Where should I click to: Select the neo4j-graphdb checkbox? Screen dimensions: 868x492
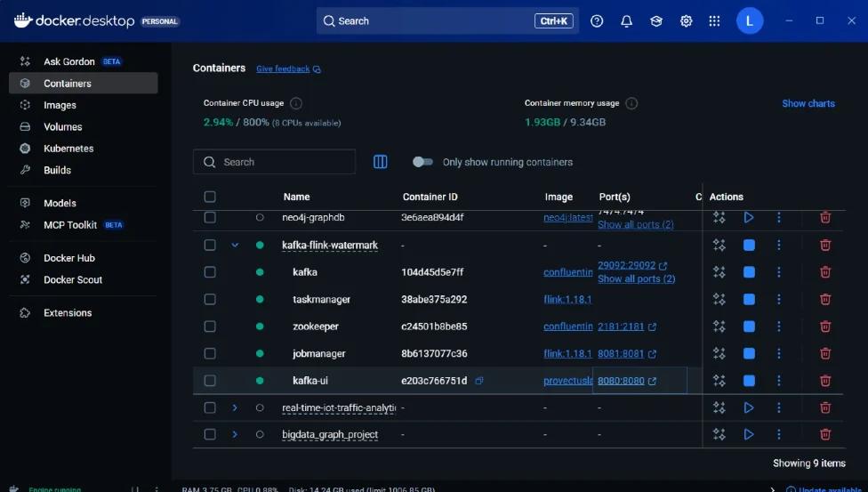pos(210,217)
